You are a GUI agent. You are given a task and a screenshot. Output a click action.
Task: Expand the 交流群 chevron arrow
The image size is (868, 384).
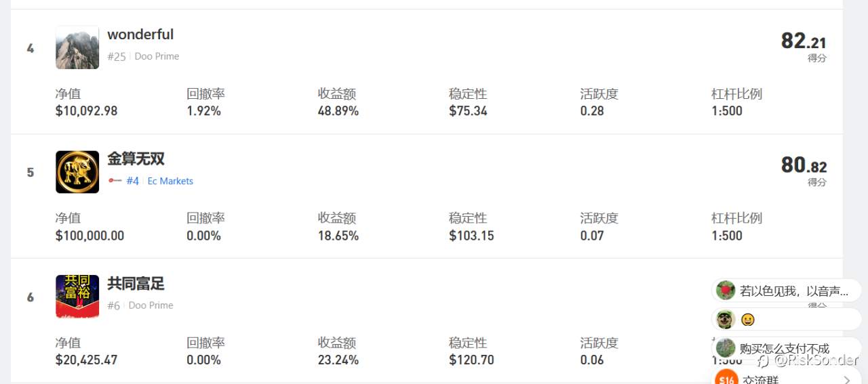847,379
